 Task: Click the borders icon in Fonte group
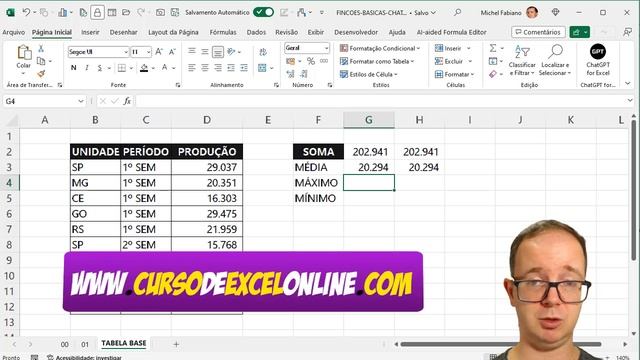coord(122,68)
